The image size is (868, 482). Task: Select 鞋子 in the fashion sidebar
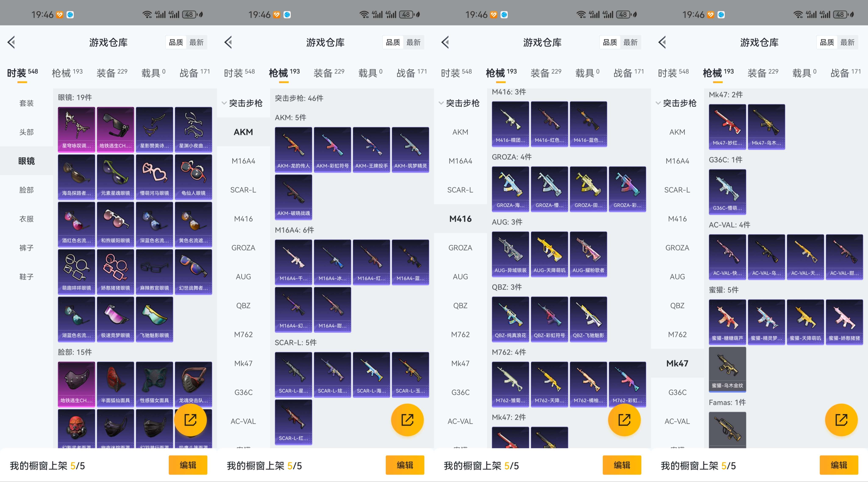pos(26,277)
